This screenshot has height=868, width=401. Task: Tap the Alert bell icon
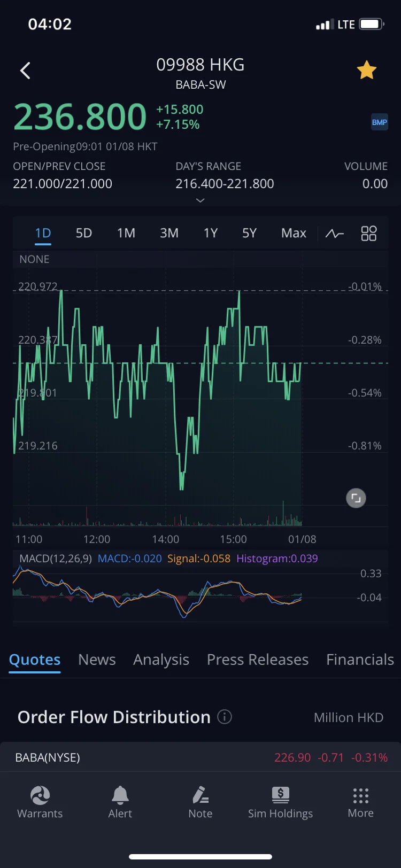click(x=120, y=795)
